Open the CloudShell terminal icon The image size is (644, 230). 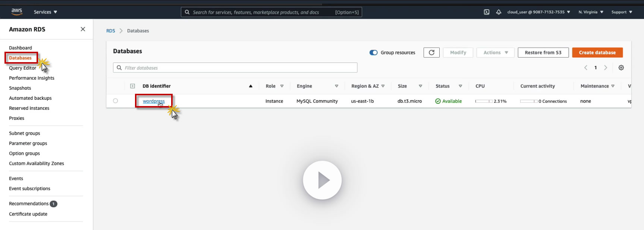487,12
